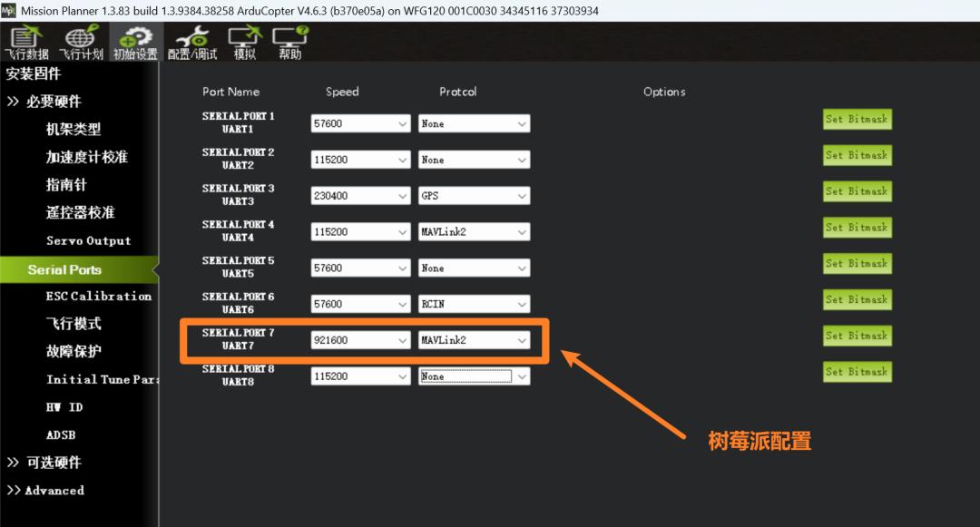Screen dimensions: 980x527
Task: Click the Options column header
Action: click(664, 92)
